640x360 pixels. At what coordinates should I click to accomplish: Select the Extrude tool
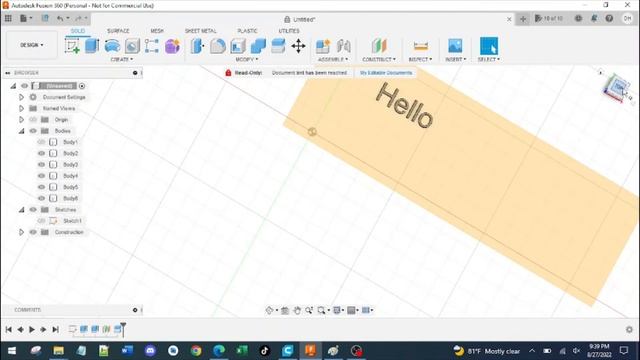pos(92,46)
